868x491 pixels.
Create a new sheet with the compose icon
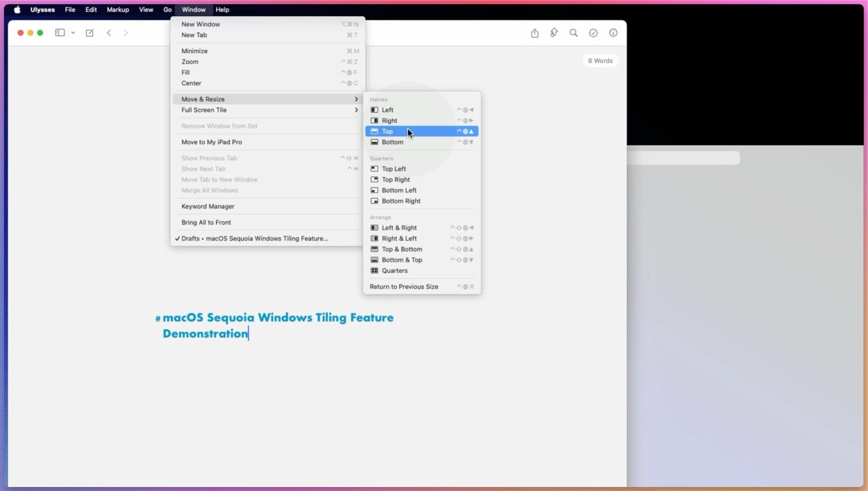[x=89, y=33]
